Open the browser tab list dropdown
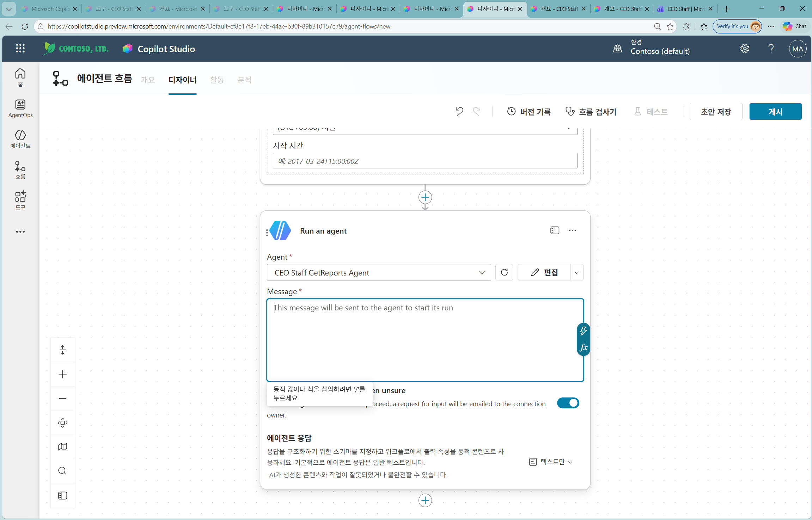812x520 pixels. point(9,9)
